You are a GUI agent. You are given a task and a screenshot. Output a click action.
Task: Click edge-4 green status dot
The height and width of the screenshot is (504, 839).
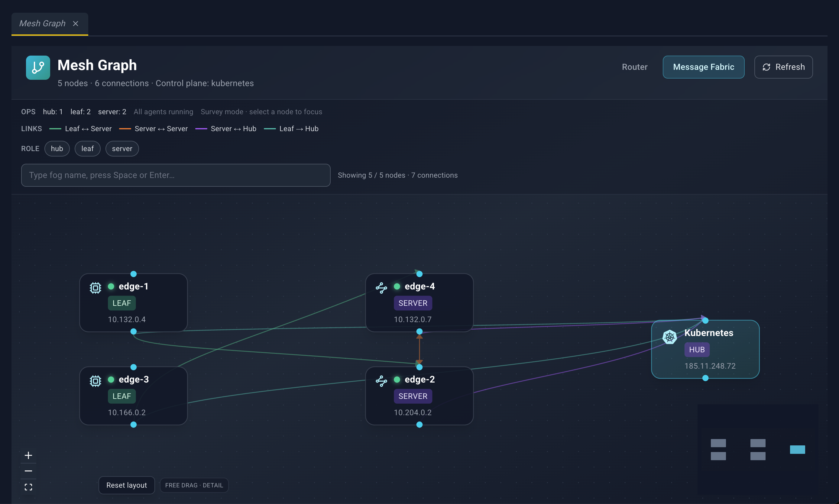[x=397, y=286]
